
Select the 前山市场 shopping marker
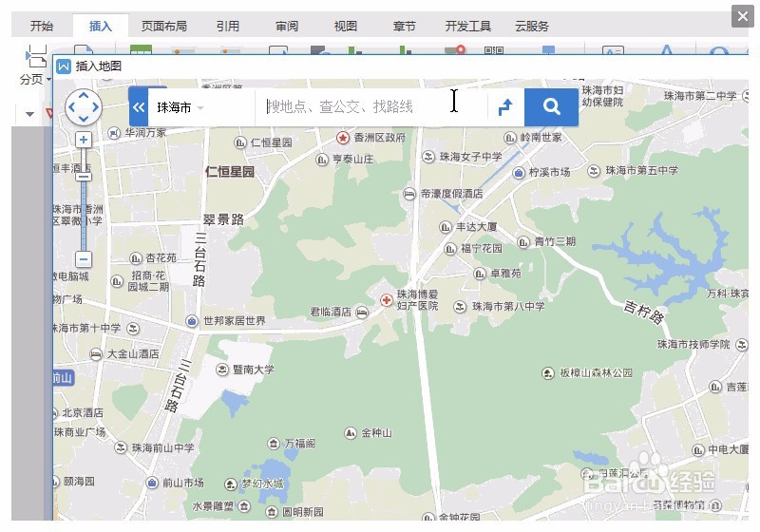click(x=152, y=483)
